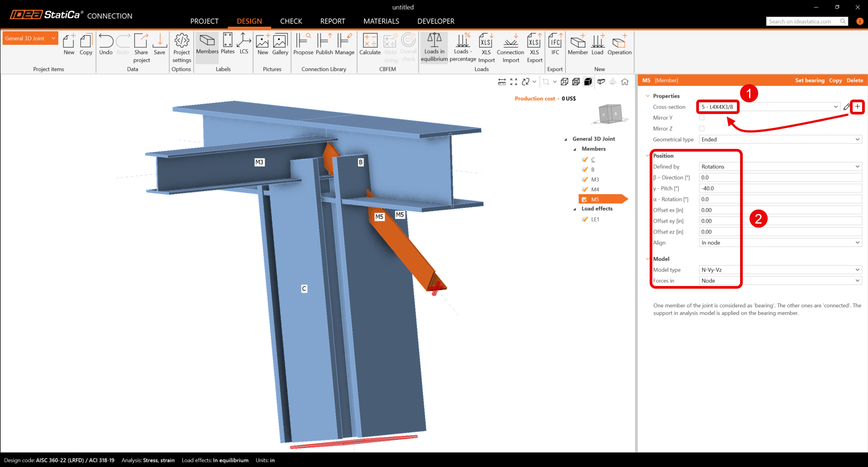Uncheck the M3 member checkbox in tree
Screen dimensions: 868x467
[x=585, y=180]
